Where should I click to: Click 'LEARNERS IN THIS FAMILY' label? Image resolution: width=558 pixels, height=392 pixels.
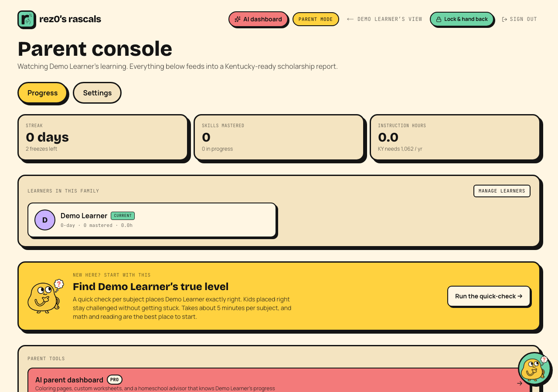(x=63, y=191)
